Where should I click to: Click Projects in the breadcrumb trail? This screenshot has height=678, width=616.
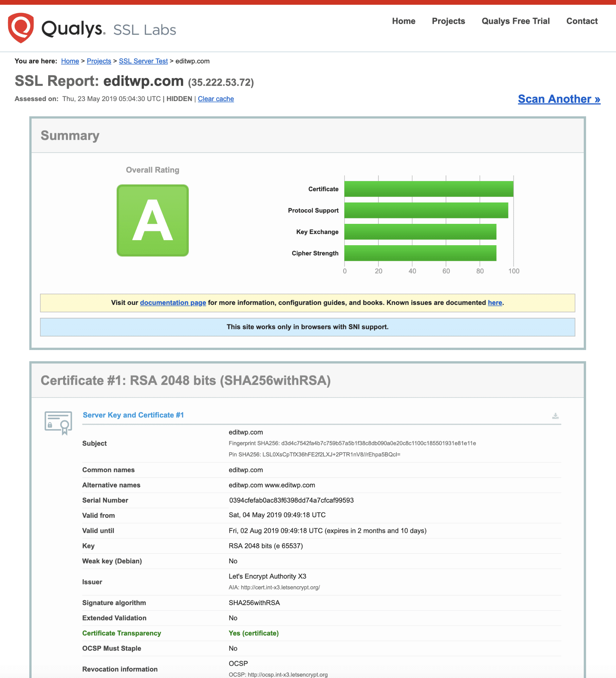pyautogui.click(x=99, y=61)
